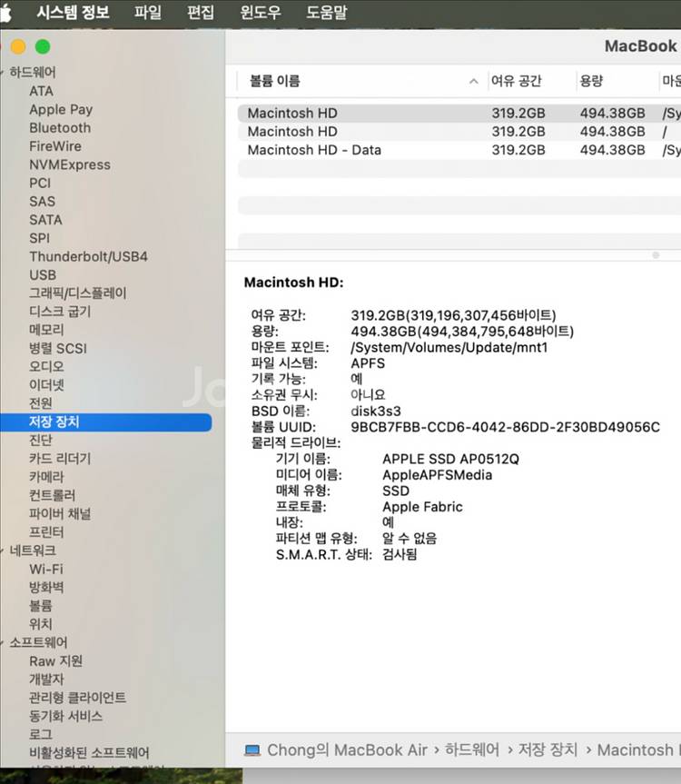Click Chong의 MacBook Air in path bar
This screenshot has height=784, width=681.
[347, 750]
